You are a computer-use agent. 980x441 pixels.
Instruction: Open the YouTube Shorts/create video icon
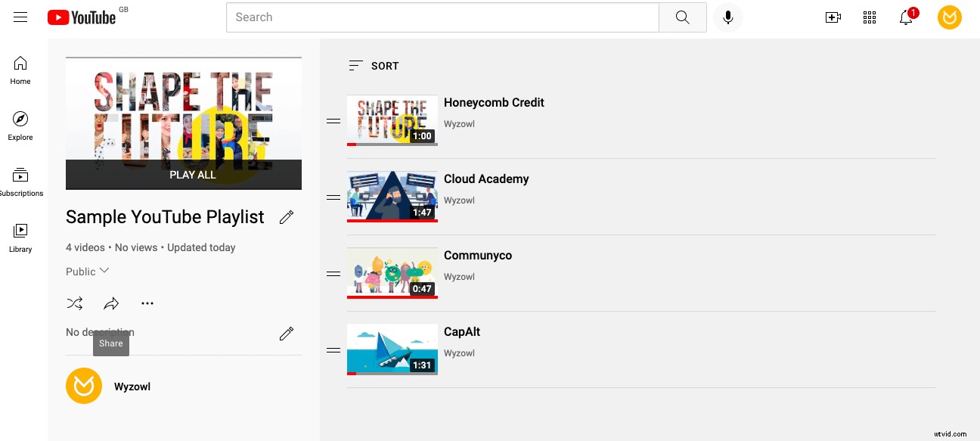pos(833,17)
